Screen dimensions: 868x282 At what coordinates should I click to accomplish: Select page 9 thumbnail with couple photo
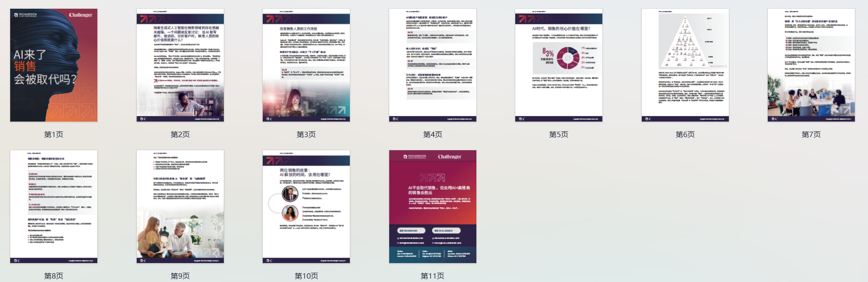(180, 207)
